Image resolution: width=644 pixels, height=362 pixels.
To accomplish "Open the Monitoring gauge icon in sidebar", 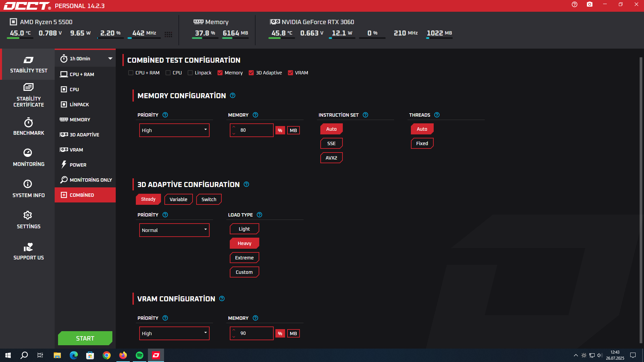I will [28, 153].
